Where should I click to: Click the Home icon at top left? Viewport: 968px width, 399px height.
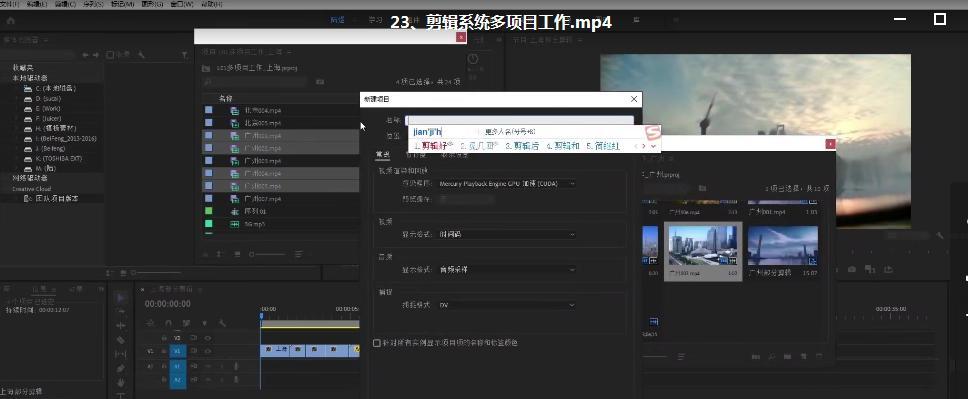click(x=10, y=20)
